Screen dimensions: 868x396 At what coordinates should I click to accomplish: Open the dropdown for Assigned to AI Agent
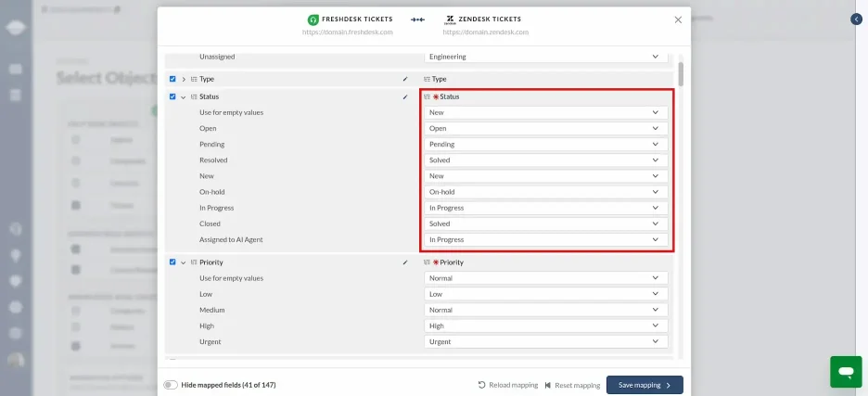(546, 240)
